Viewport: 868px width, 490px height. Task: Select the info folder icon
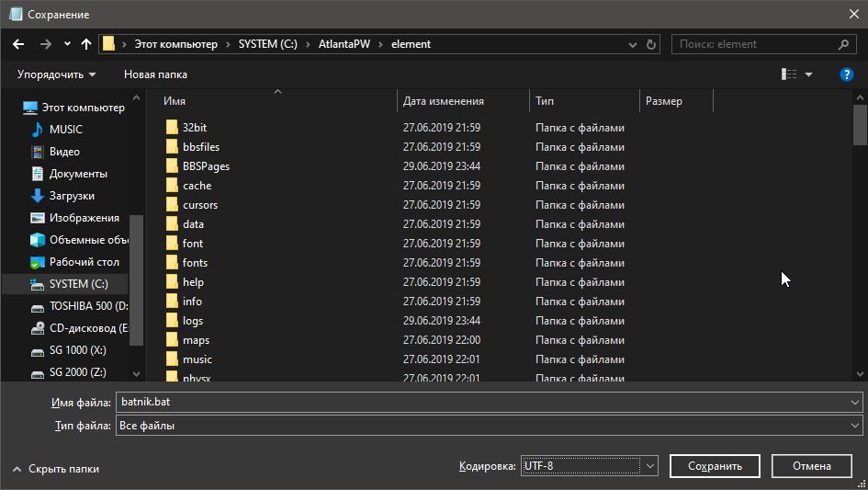[x=172, y=302]
